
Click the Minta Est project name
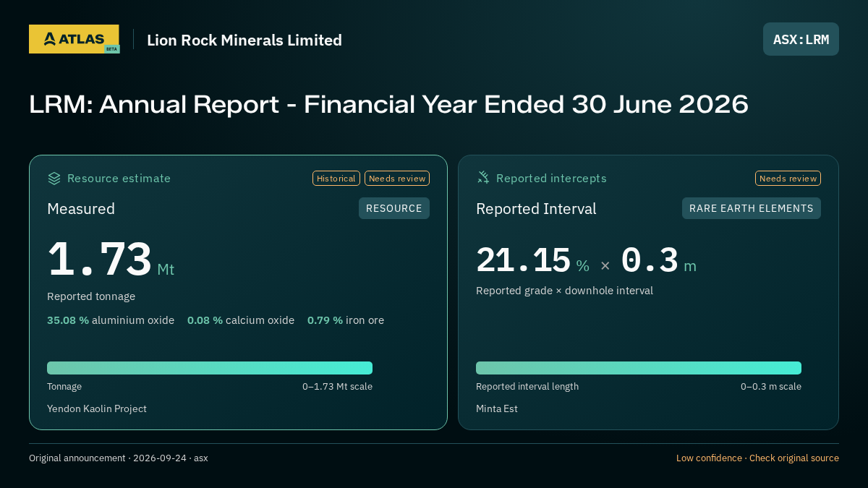(x=497, y=409)
